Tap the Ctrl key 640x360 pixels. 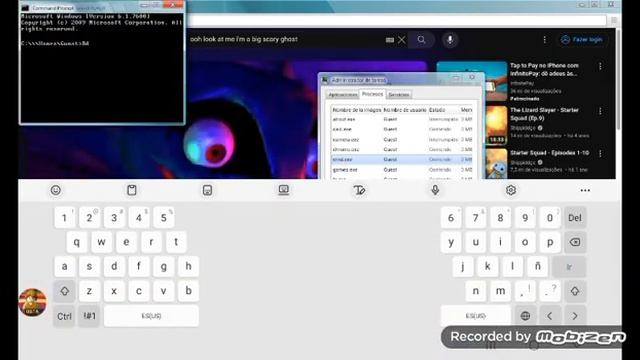pos(64,316)
